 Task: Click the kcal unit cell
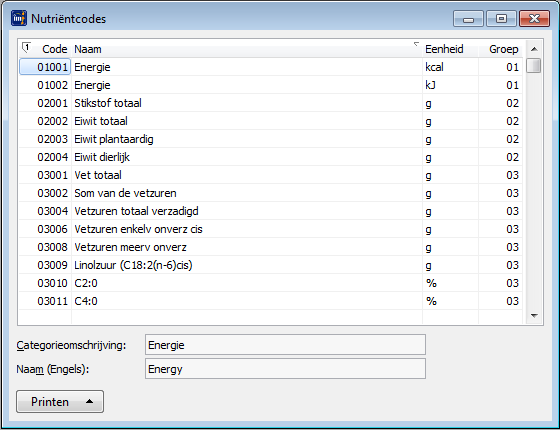pos(450,67)
